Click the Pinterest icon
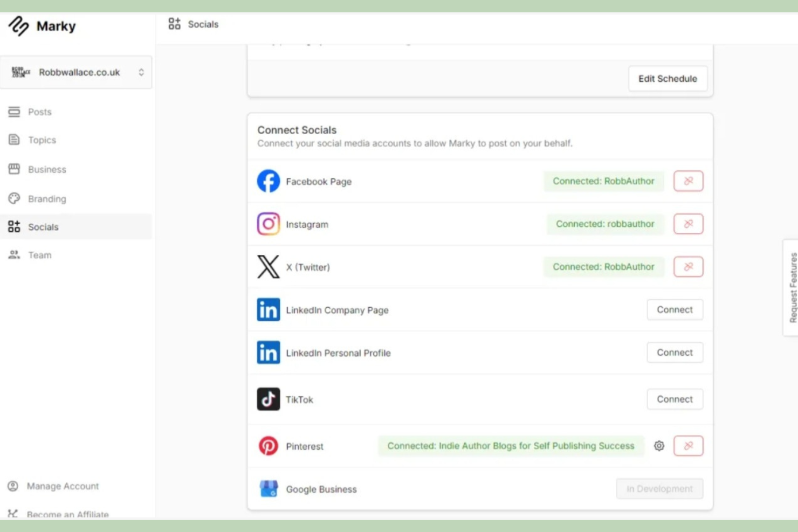The height and width of the screenshot is (532, 798). [x=268, y=446]
